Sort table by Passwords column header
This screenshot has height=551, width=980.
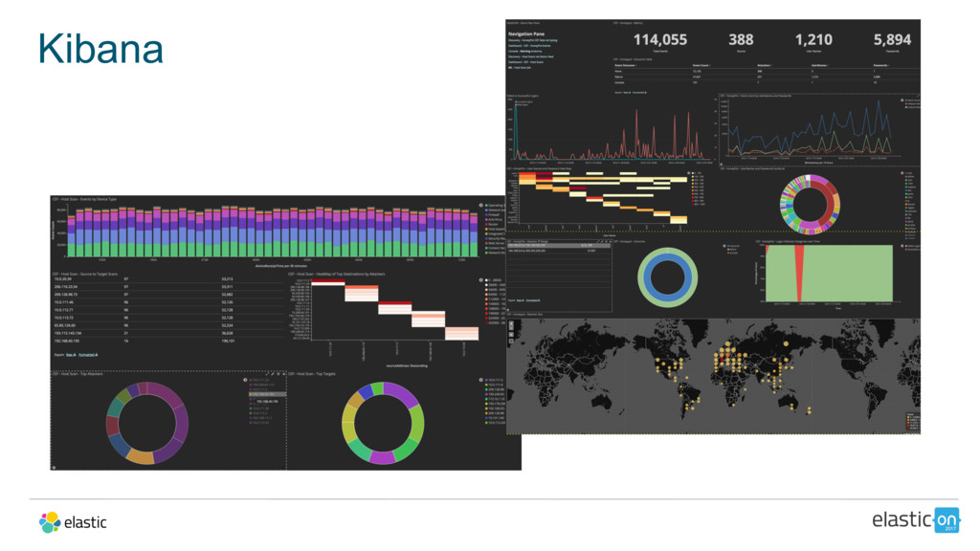[x=881, y=65]
